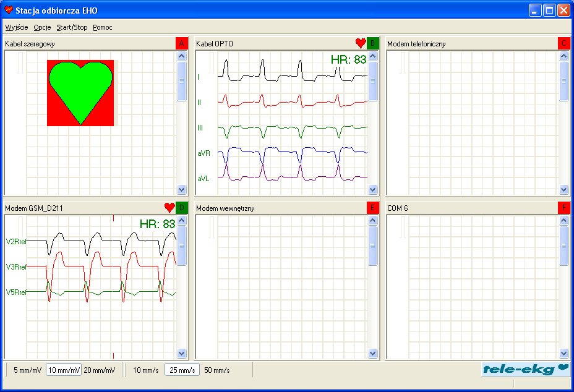The width and height of the screenshot is (574, 392).
Task: Click the HR: 83 reading in Kabel OPTO
Action: pyautogui.click(x=348, y=59)
